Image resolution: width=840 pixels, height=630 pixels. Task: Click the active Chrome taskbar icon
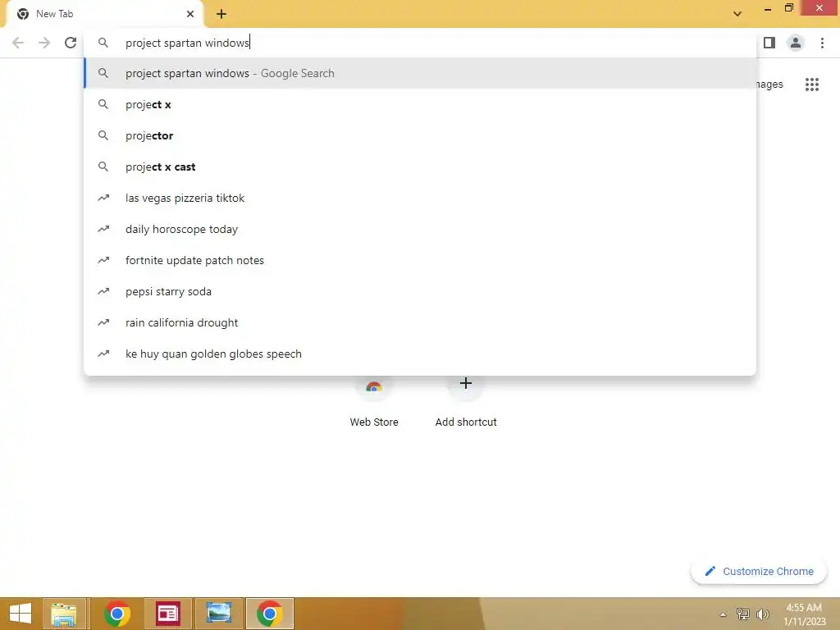269,614
